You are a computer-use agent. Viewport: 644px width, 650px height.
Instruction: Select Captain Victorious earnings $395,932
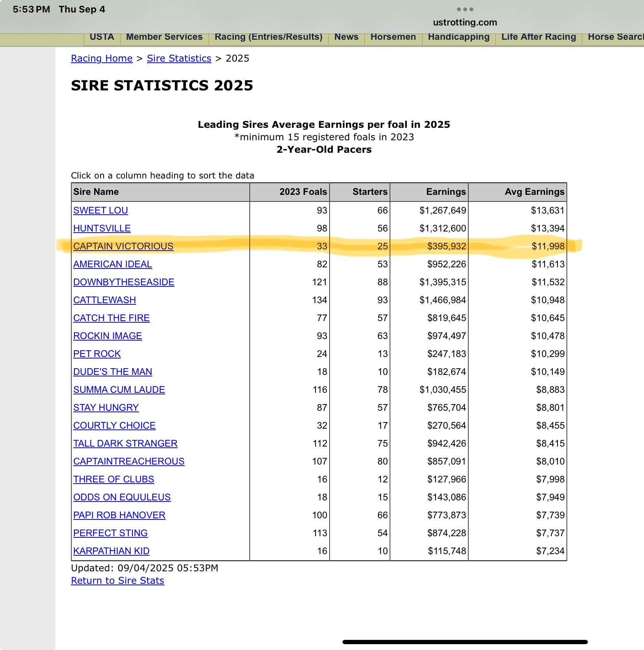446,246
